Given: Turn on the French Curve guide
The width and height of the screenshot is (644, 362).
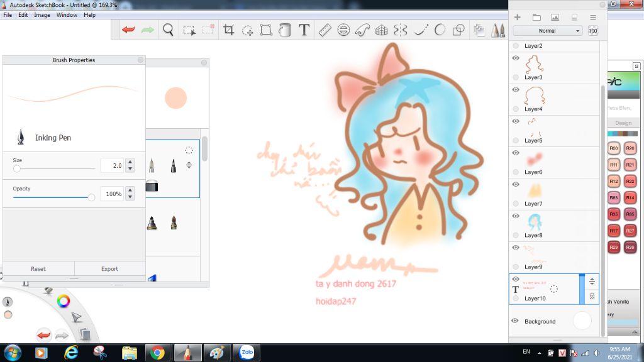Looking at the screenshot, I should pyautogui.click(x=362, y=30).
